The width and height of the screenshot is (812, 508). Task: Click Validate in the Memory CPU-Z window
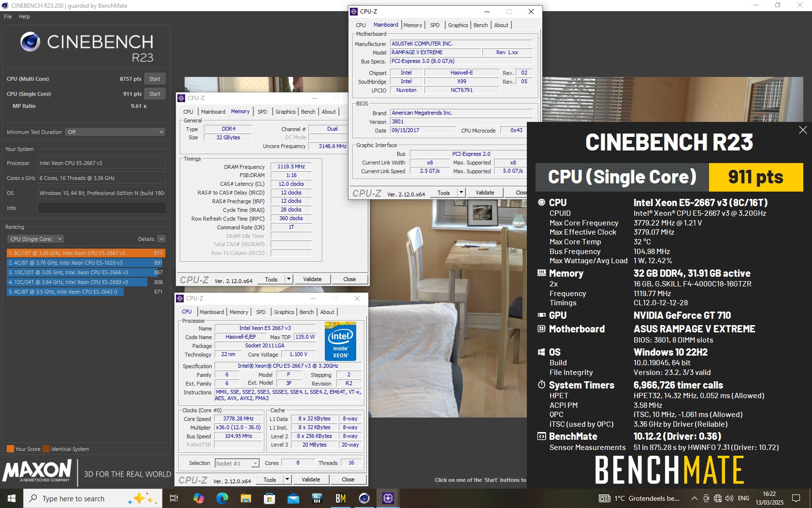tap(312, 279)
